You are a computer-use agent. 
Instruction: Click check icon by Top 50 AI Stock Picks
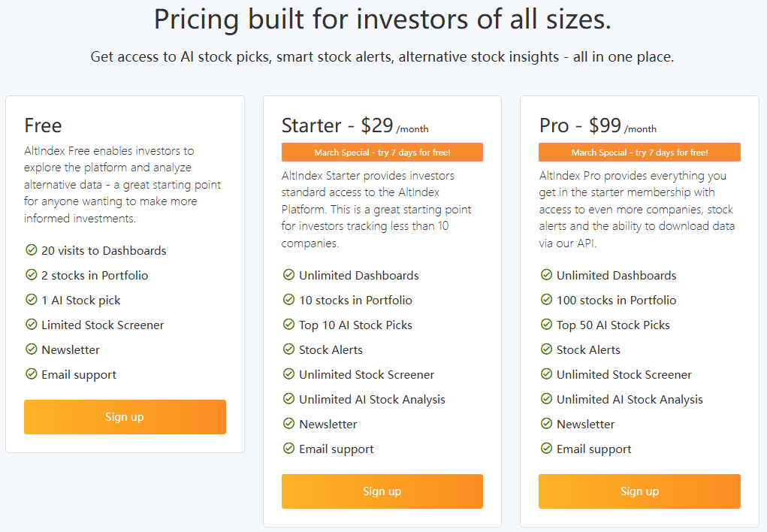click(547, 325)
